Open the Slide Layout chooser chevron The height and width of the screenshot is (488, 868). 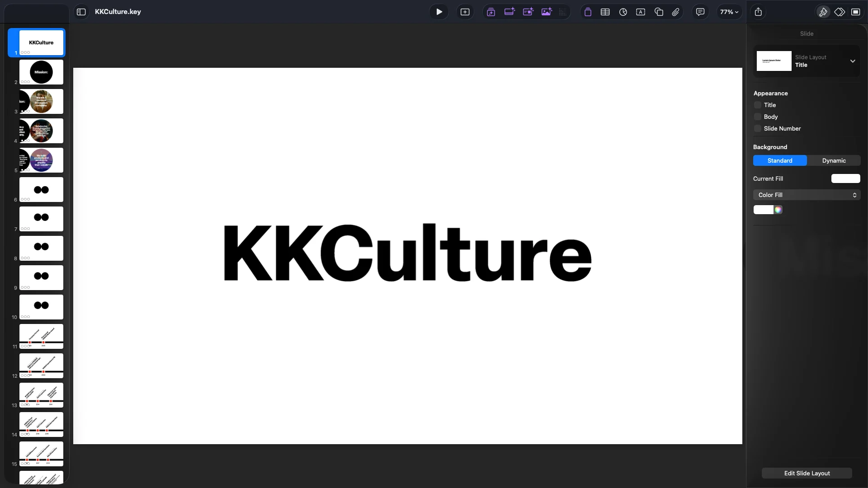point(853,61)
